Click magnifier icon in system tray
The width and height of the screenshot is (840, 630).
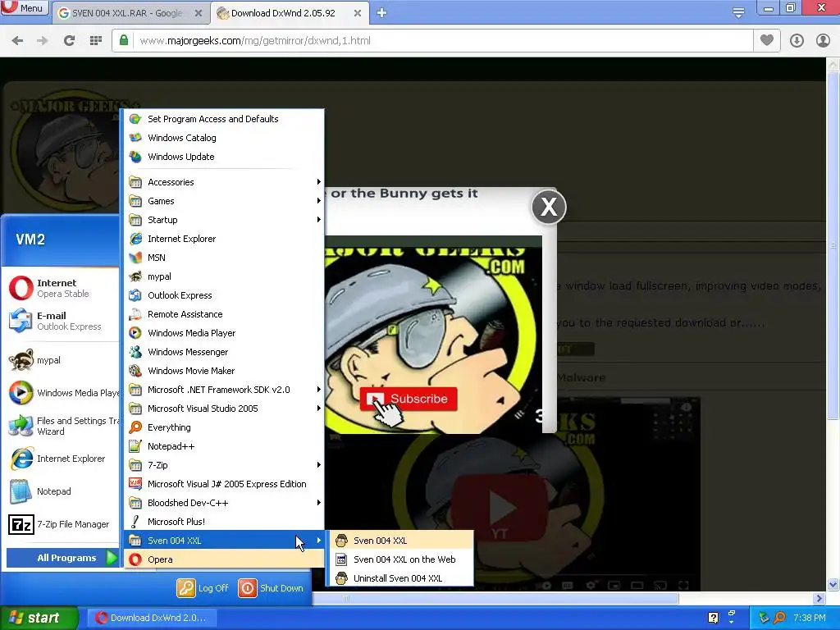[x=779, y=618]
